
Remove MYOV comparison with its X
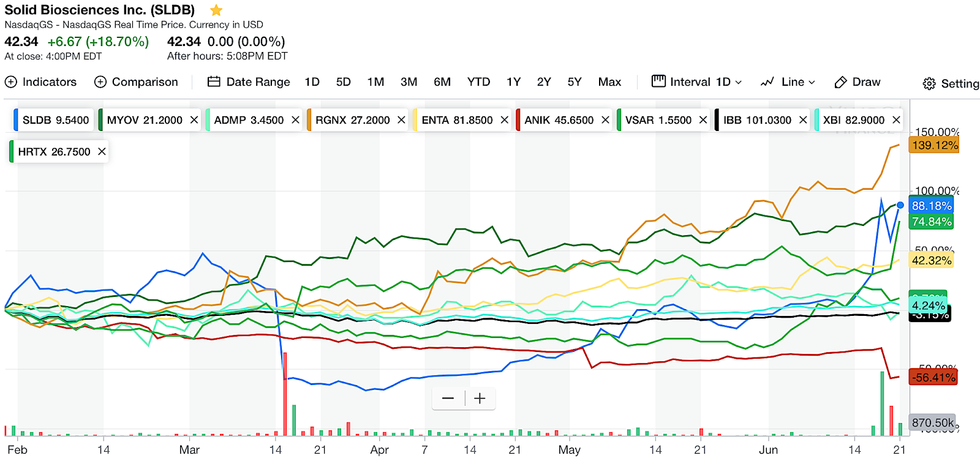(194, 120)
